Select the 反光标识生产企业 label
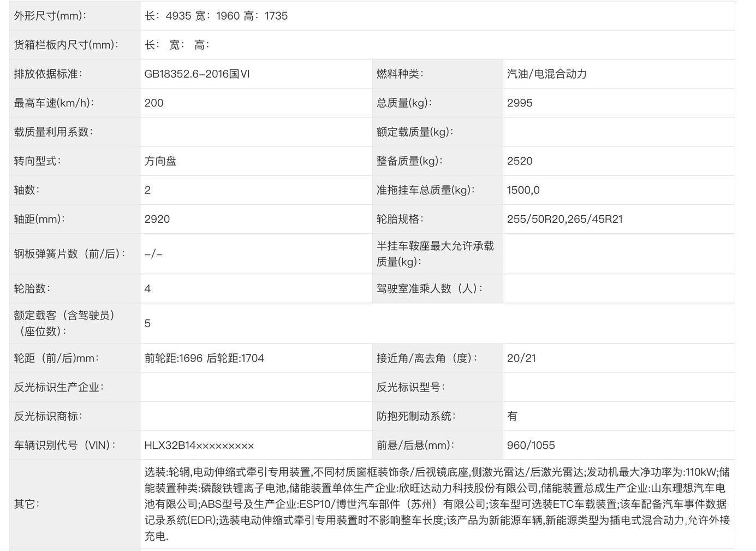 pyautogui.click(x=58, y=387)
